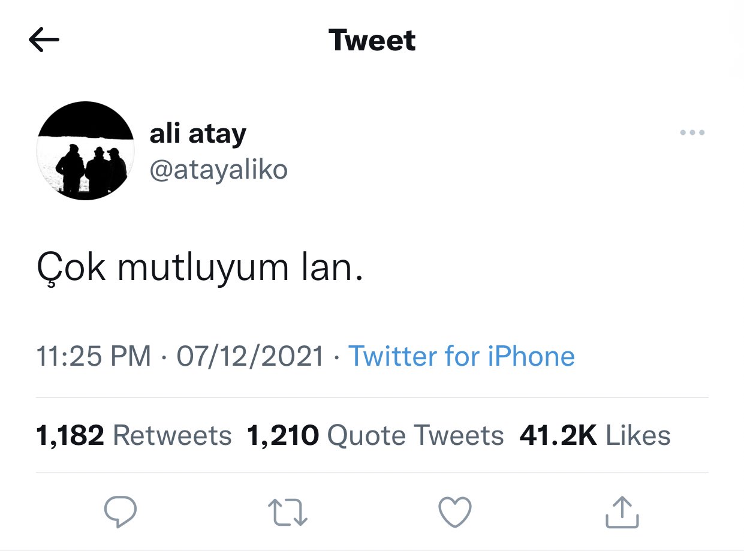Go back using the left arrow
The width and height of the screenshot is (744, 560).
(44, 40)
